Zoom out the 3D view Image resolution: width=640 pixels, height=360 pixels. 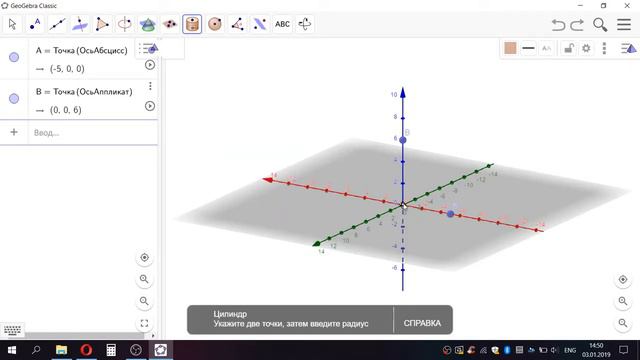click(623, 323)
